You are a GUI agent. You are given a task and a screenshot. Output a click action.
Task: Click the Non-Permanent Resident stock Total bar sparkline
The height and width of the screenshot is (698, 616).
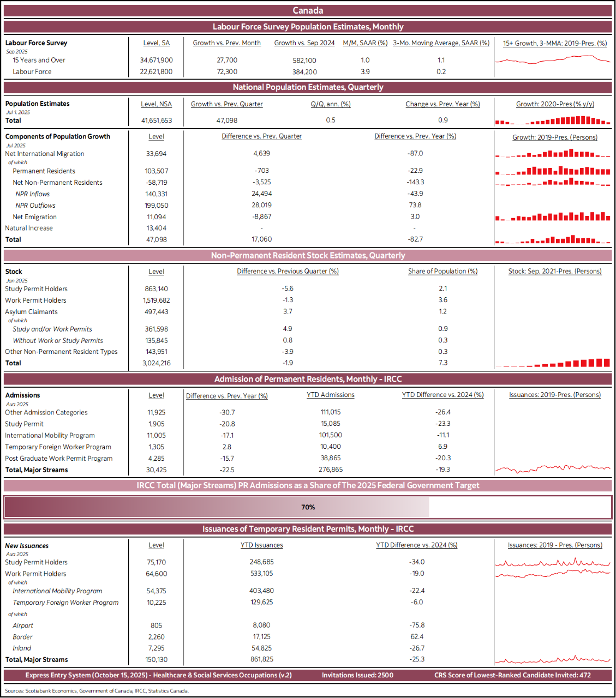coord(553,363)
